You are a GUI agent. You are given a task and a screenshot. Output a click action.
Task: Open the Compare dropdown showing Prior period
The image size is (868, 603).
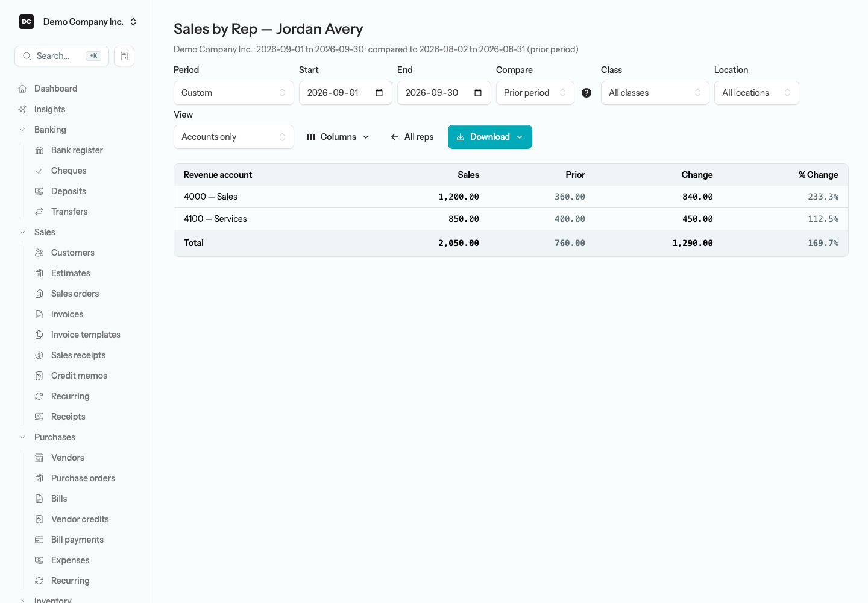point(535,93)
